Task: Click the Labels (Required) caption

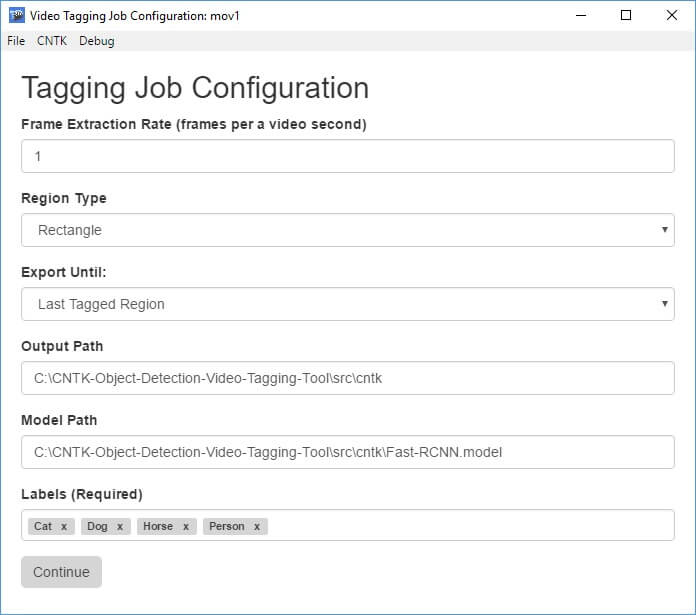Action: [82, 494]
